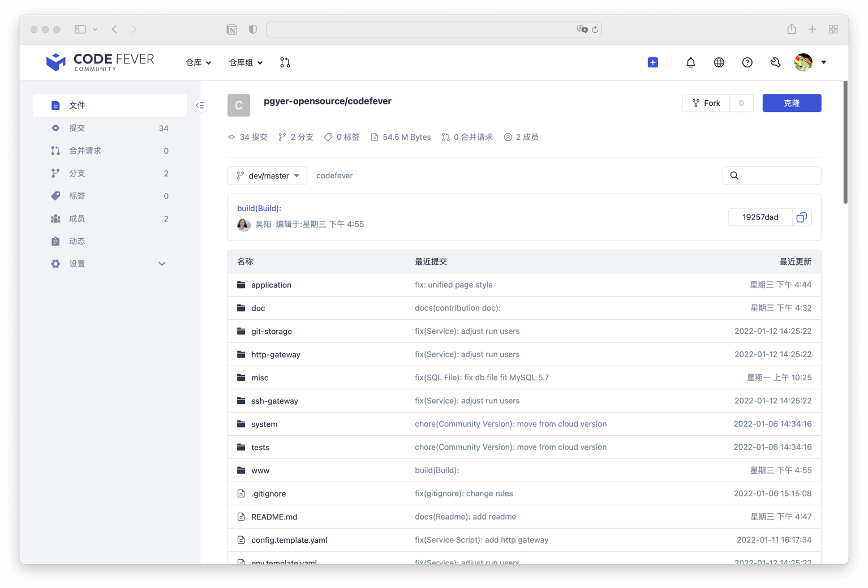
Task: Select the 0 标签 tags stat
Action: pos(342,137)
